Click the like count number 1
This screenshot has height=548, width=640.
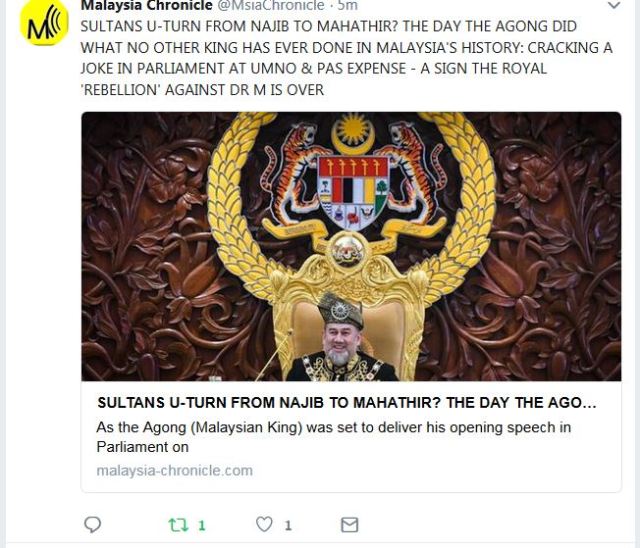[288, 526]
